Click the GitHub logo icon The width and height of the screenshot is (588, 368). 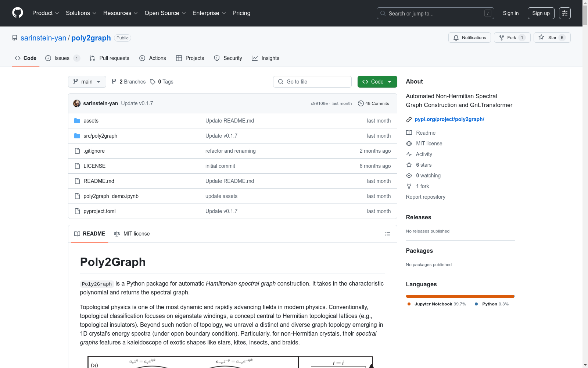point(18,13)
